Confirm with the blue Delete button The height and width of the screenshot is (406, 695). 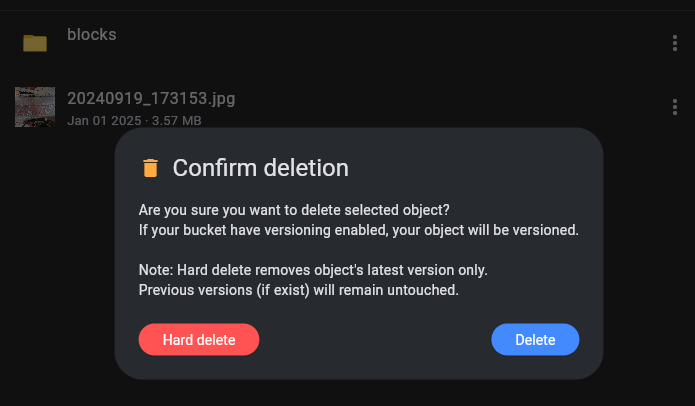(535, 340)
